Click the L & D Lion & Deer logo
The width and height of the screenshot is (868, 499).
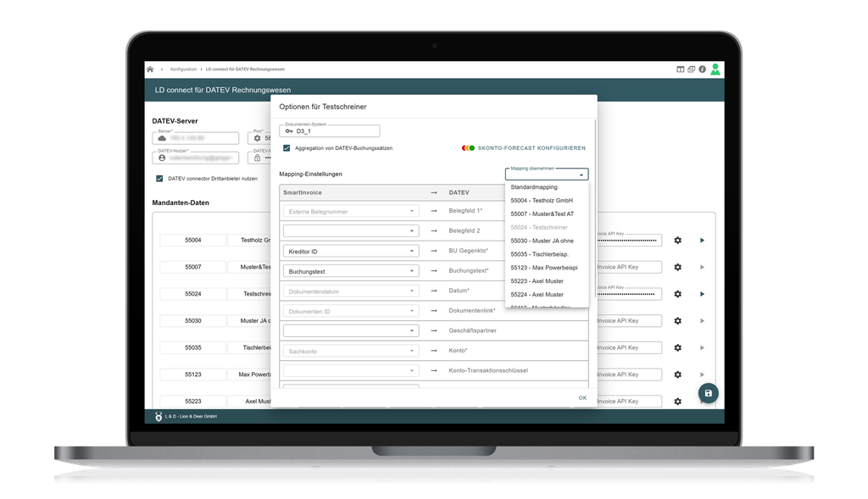click(159, 417)
